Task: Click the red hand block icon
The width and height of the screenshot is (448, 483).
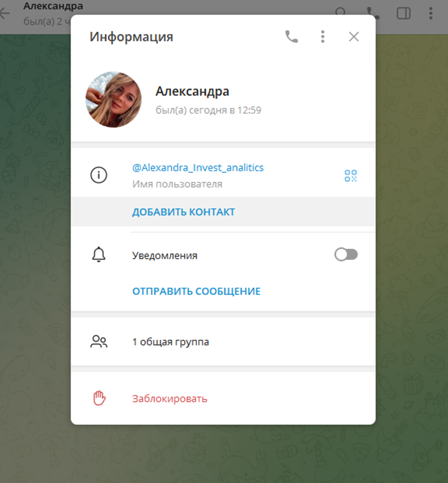Action: (99, 398)
